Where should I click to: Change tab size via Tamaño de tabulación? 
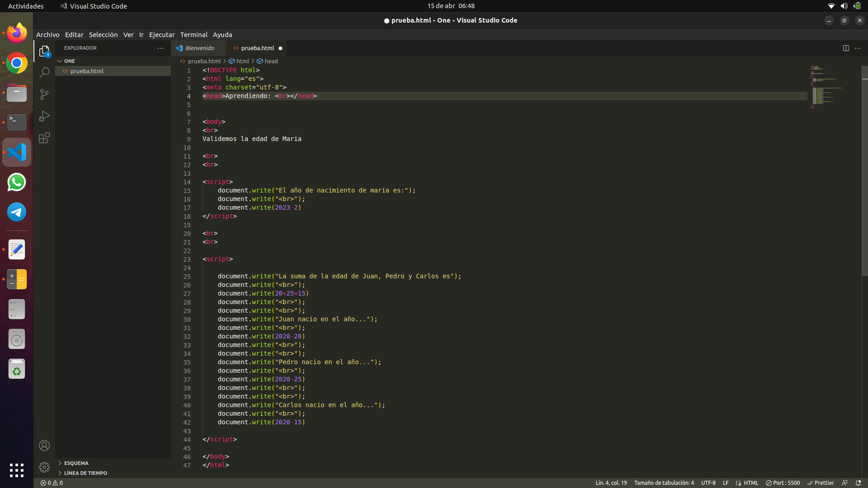point(664,483)
